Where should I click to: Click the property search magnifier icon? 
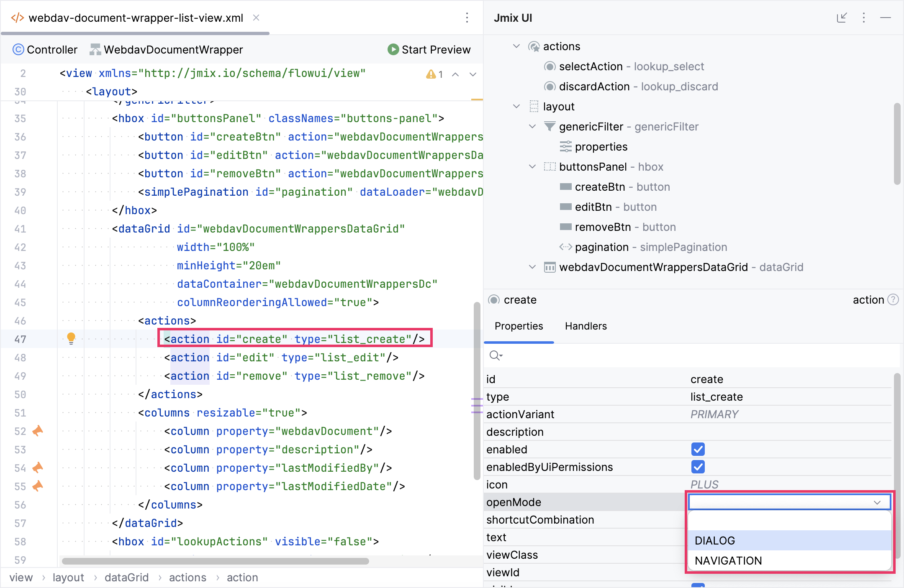[x=496, y=355]
